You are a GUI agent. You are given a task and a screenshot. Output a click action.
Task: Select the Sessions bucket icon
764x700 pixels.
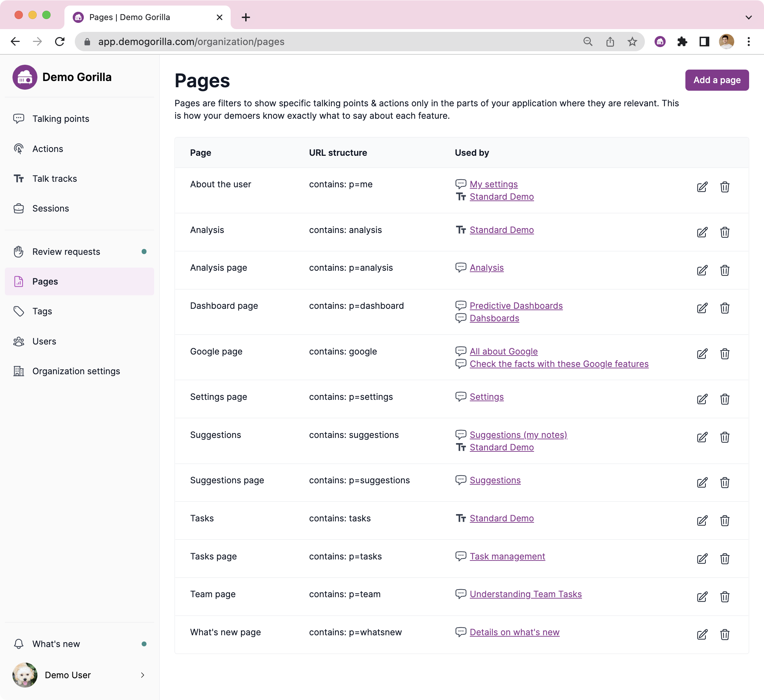19,208
